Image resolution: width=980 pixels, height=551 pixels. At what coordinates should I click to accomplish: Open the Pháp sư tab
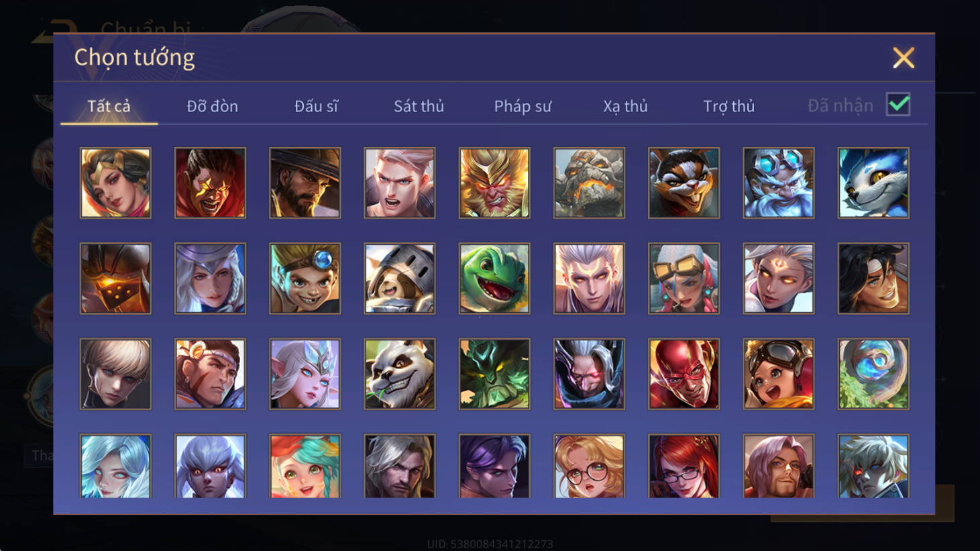pos(523,106)
